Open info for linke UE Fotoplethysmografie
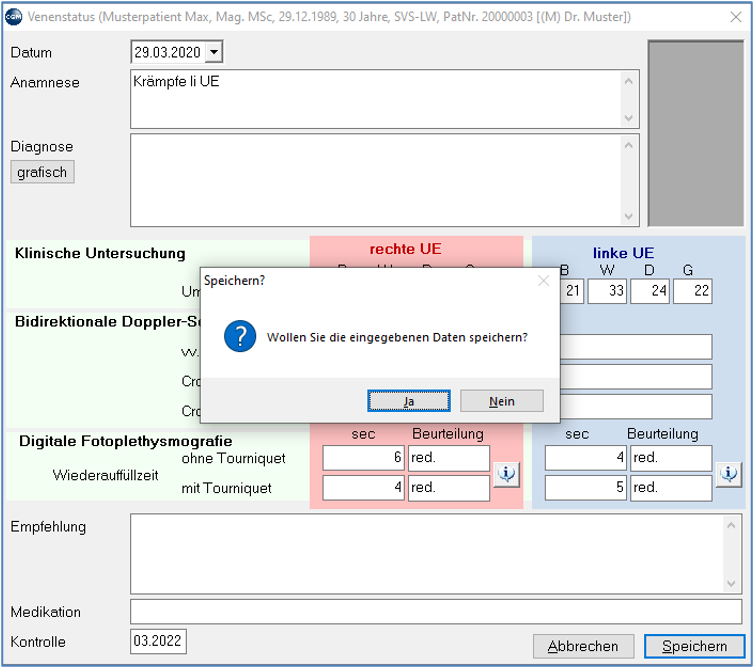 (729, 475)
